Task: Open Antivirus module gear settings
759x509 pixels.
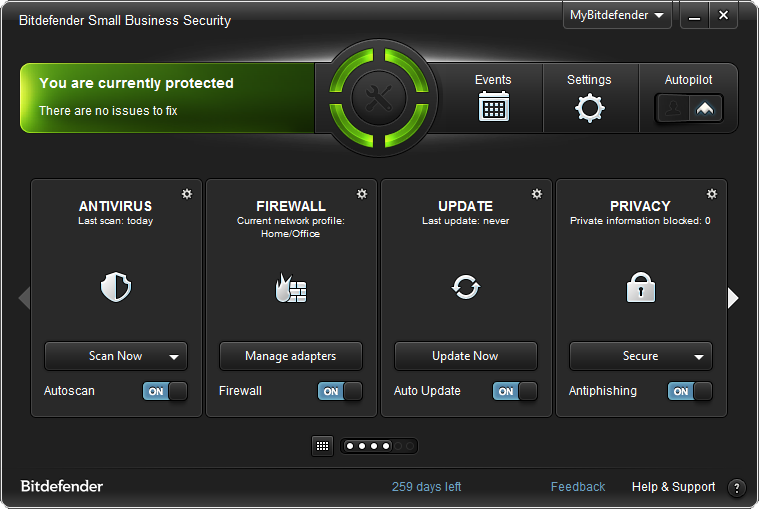Action: (x=187, y=194)
